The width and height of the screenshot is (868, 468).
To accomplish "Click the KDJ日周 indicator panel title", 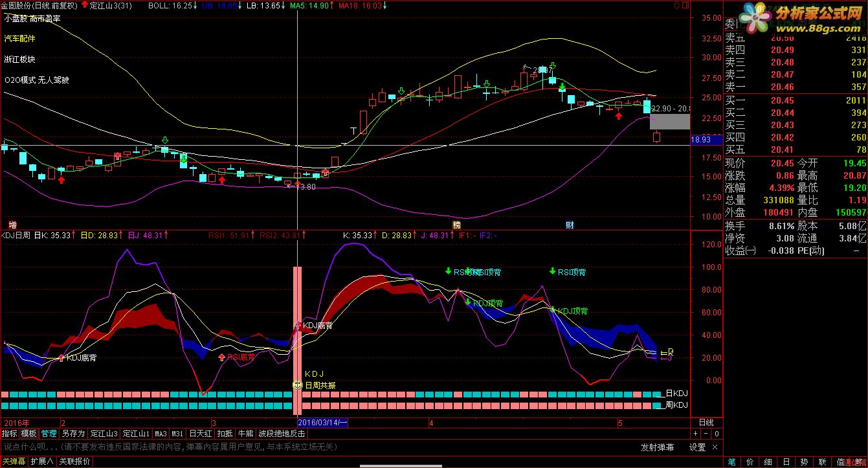I will pyautogui.click(x=16, y=236).
